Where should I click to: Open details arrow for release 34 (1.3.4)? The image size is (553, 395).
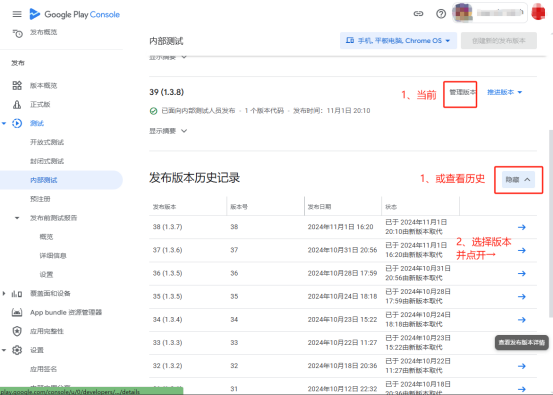522,320
